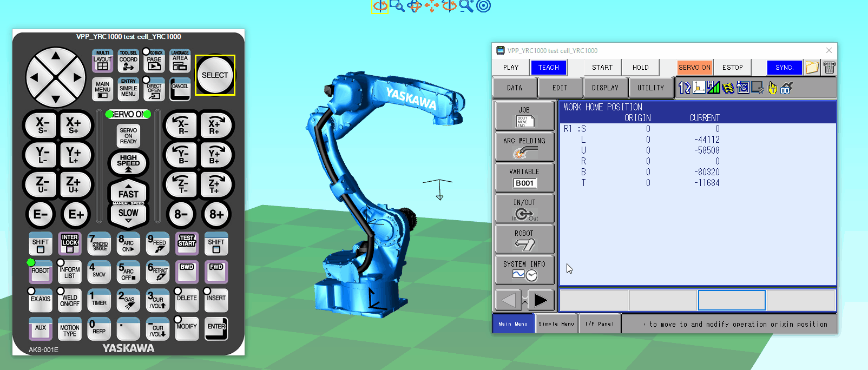The width and height of the screenshot is (868, 370).
Task: Open the ROBOT menu icon
Action: pos(524,239)
